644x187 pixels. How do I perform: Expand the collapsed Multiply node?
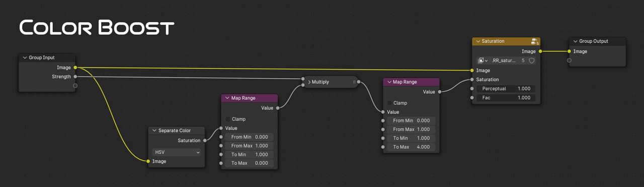(x=309, y=82)
